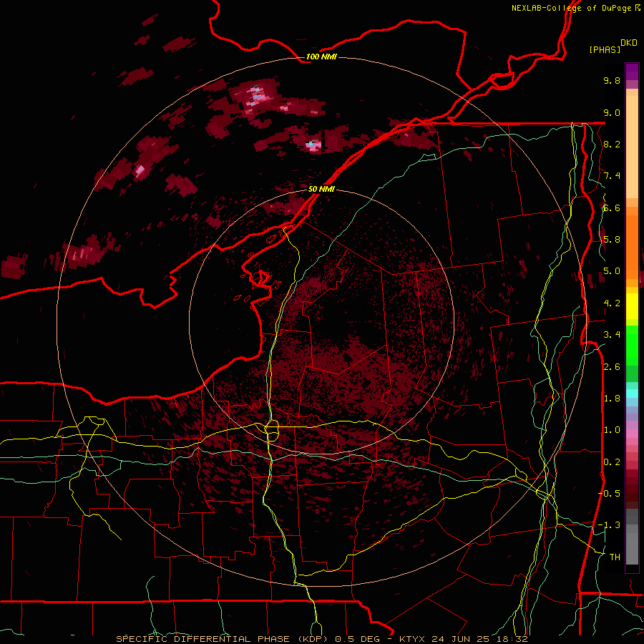Click the 1.0 value on color scale
The image size is (644, 644).
coord(612,430)
